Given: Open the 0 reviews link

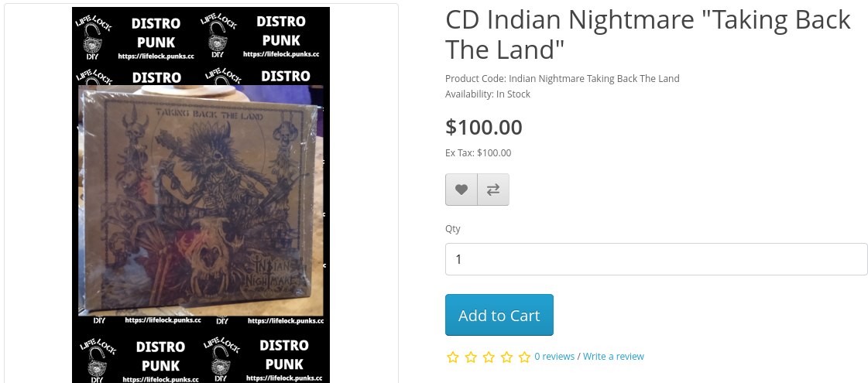Looking at the screenshot, I should coord(554,357).
